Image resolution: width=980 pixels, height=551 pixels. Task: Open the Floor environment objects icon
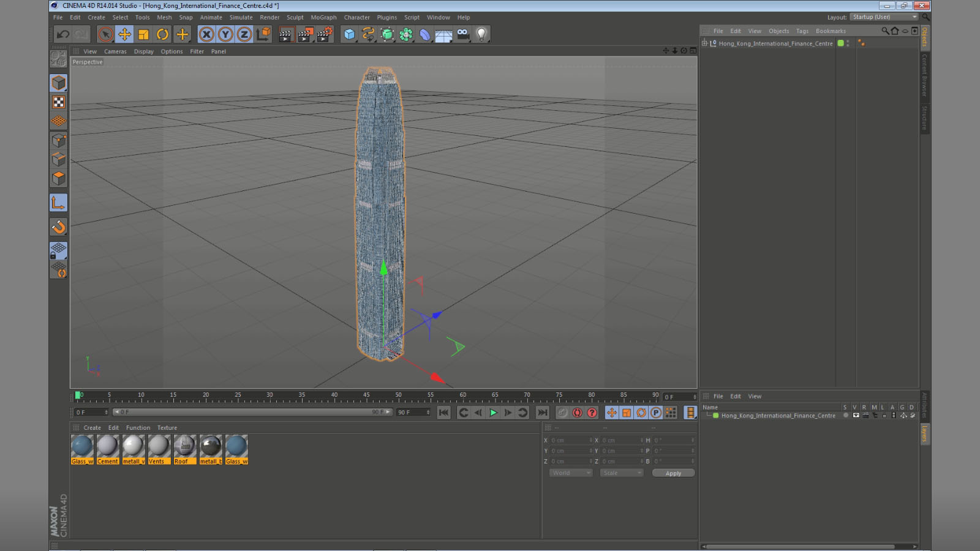(444, 34)
